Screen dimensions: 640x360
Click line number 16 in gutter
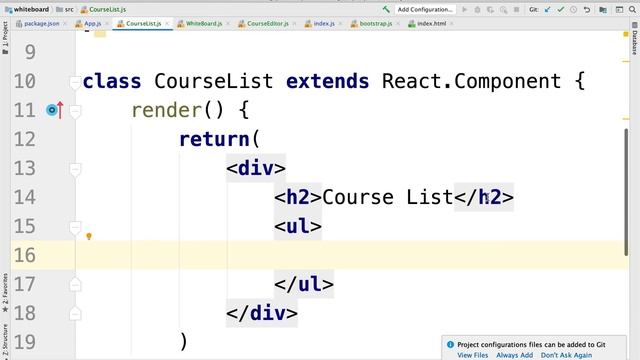[x=25, y=256]
